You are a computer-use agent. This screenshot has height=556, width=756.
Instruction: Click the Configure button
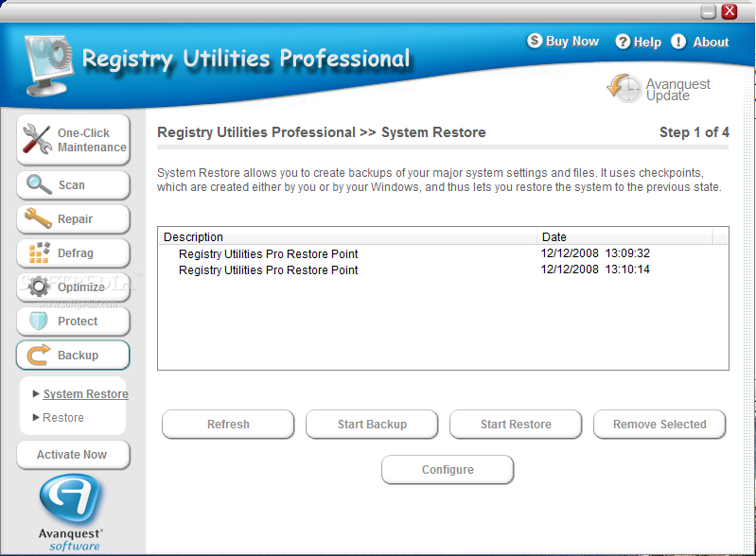(x=448, y=470)
